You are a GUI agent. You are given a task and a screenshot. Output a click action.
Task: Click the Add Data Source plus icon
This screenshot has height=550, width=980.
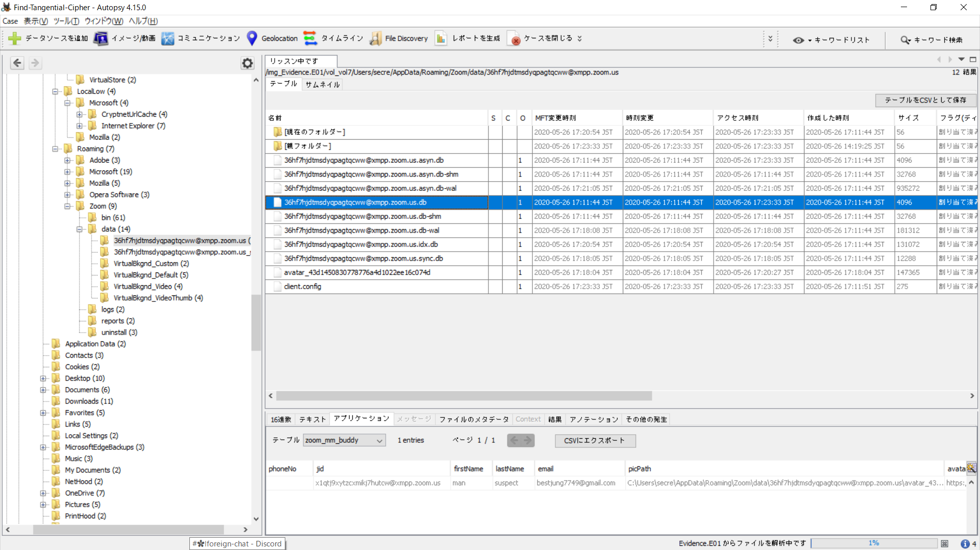click(x=15, y=38)
